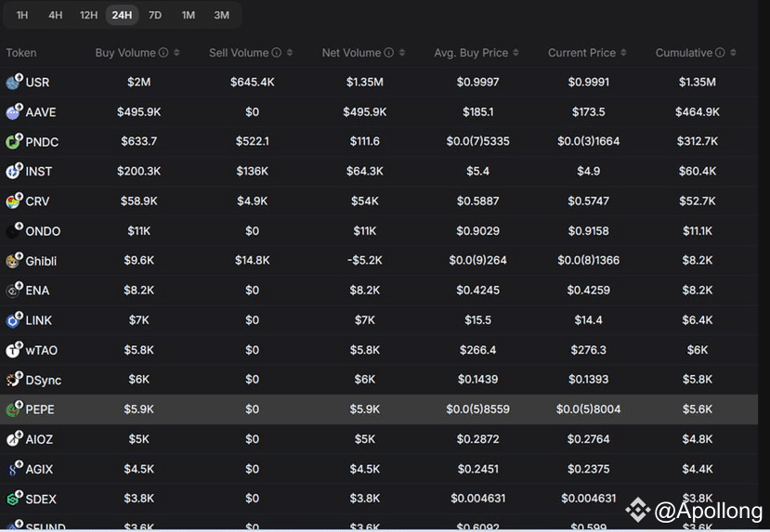This screenshot has width=770, height=532.
Task: Select INST sell volume $136K
Action: point(253,171)
